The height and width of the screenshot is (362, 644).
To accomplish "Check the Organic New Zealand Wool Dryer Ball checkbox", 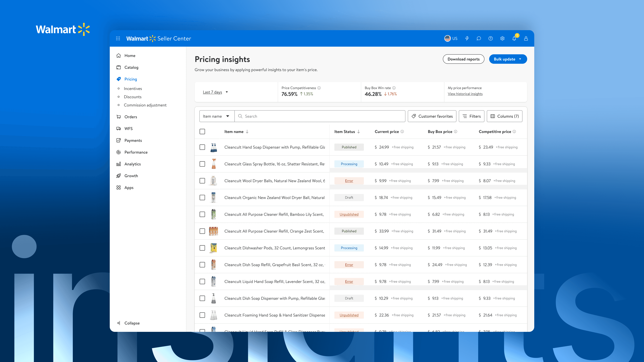I will click(202, 198).
